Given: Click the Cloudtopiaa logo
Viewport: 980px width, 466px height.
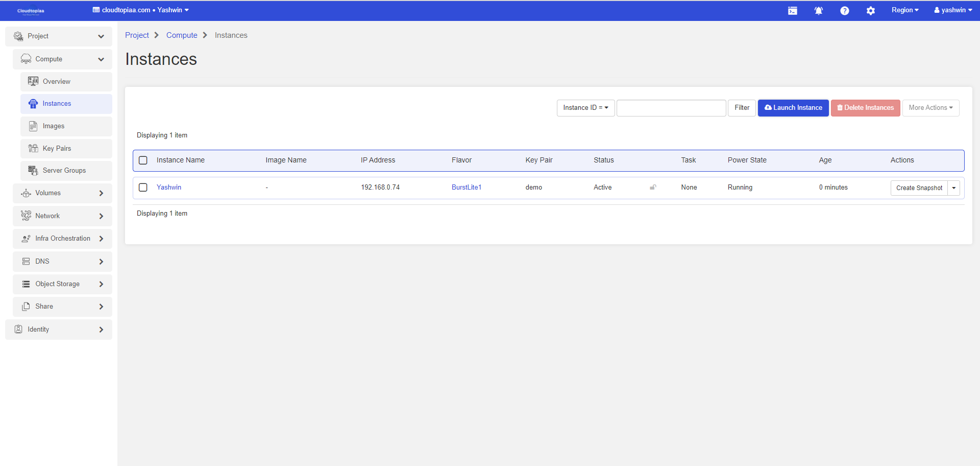Looking at the screenshot, I should click(31, 11).
